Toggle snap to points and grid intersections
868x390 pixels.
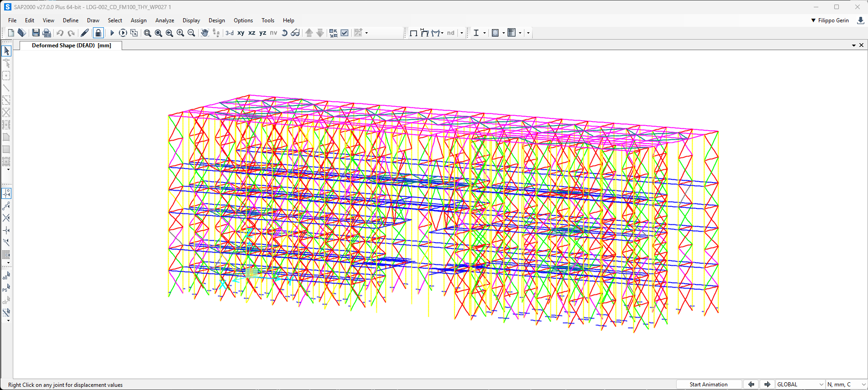[x=6, y=193]
